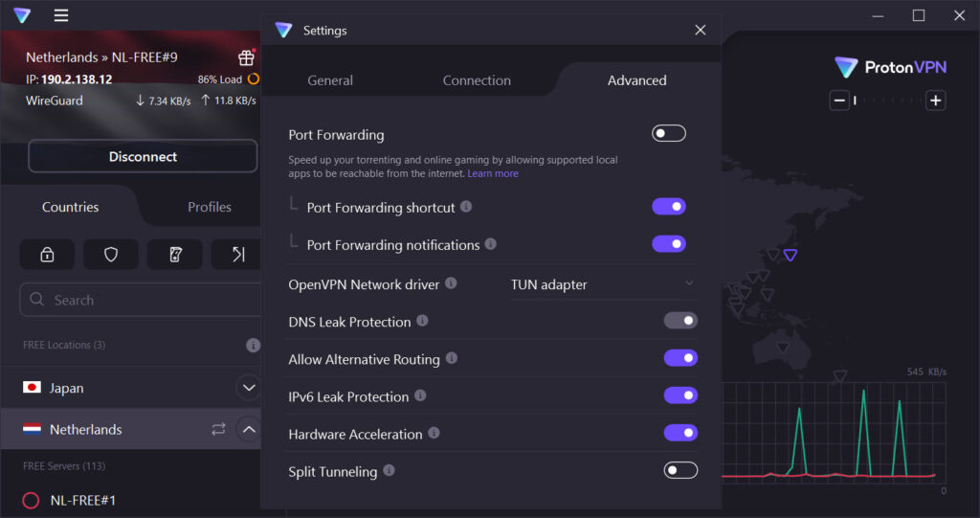The image size is (980, 518).
Task: Open the NetShield shield icon
Action: 111,254
